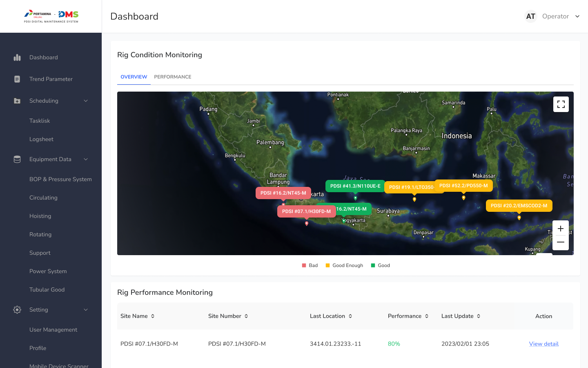Click the PDSI #41.3/N110UE-E map marker
The width and height of the screenshot is (588, 368).
355,186
